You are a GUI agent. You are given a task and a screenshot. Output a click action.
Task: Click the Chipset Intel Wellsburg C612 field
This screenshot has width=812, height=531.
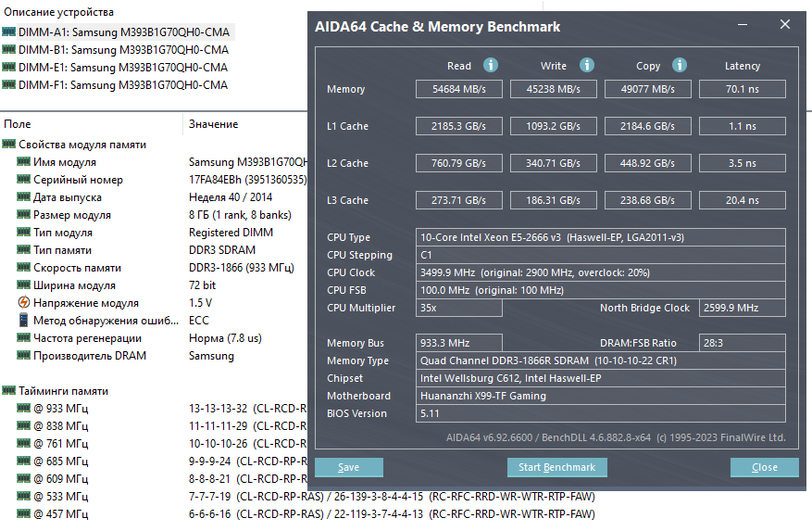click(x=601, y=378)
